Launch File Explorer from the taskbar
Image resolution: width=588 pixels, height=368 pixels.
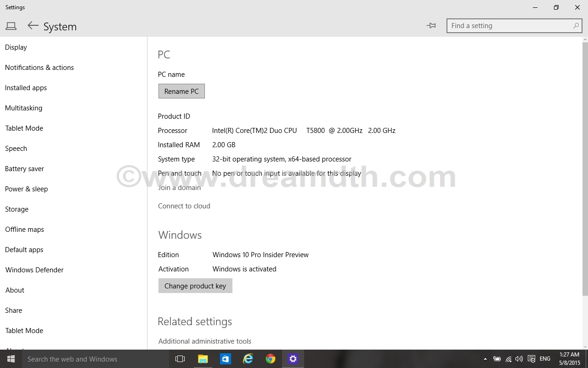tap(203, 359)
